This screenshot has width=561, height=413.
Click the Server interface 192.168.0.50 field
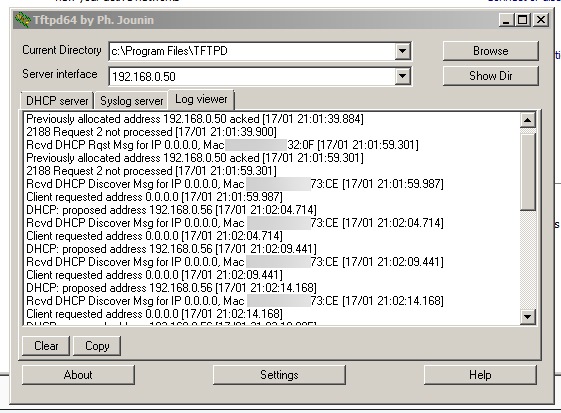252,76
